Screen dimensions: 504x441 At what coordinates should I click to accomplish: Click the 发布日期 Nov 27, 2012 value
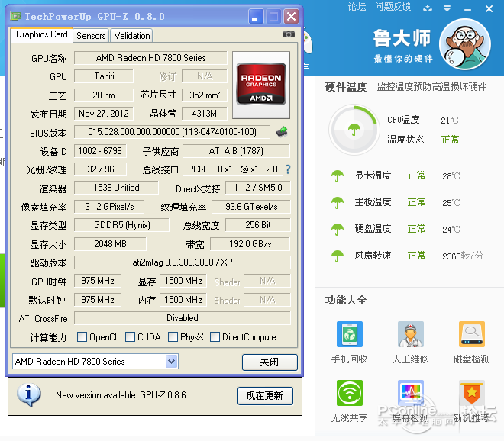[104, 114]
